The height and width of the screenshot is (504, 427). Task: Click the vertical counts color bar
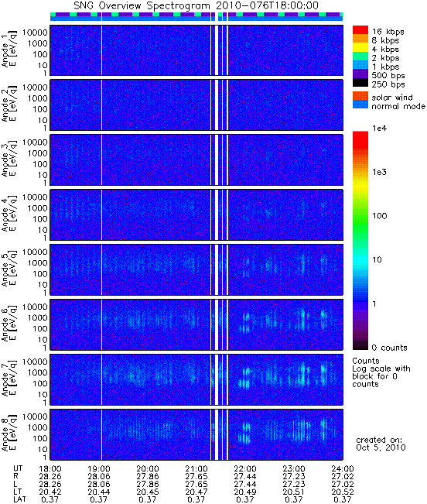360,241
